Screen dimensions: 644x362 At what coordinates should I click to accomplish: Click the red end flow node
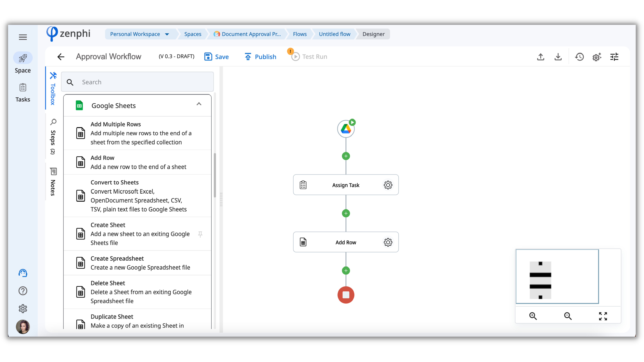pyautogui.click(x=346, y=295)
